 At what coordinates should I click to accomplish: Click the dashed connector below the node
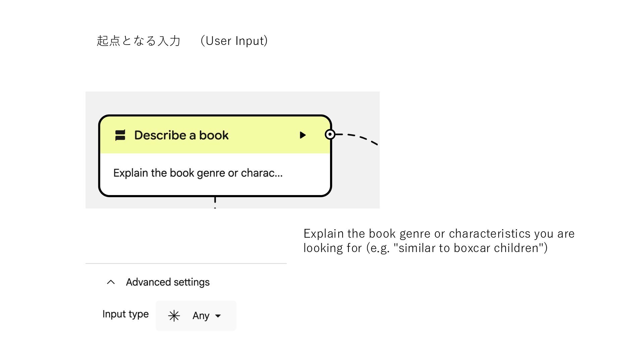tap(215, 202)
